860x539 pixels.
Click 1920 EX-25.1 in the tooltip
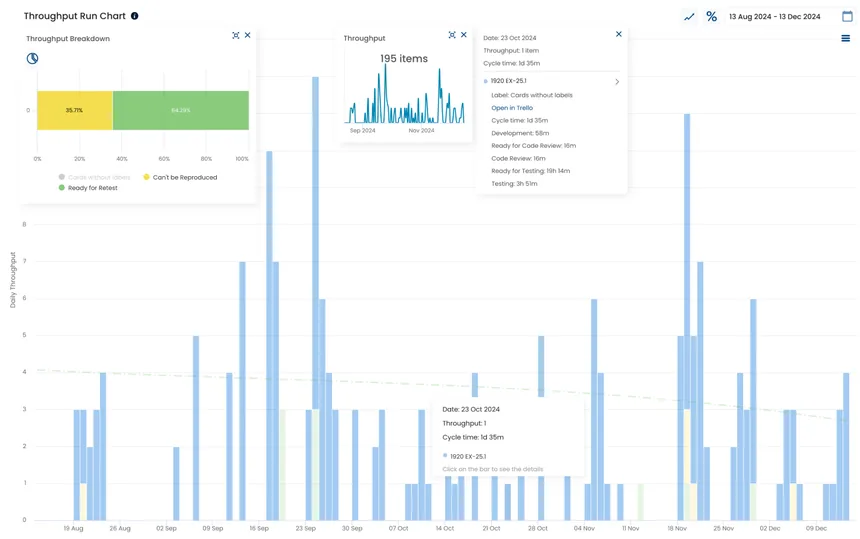468,456
